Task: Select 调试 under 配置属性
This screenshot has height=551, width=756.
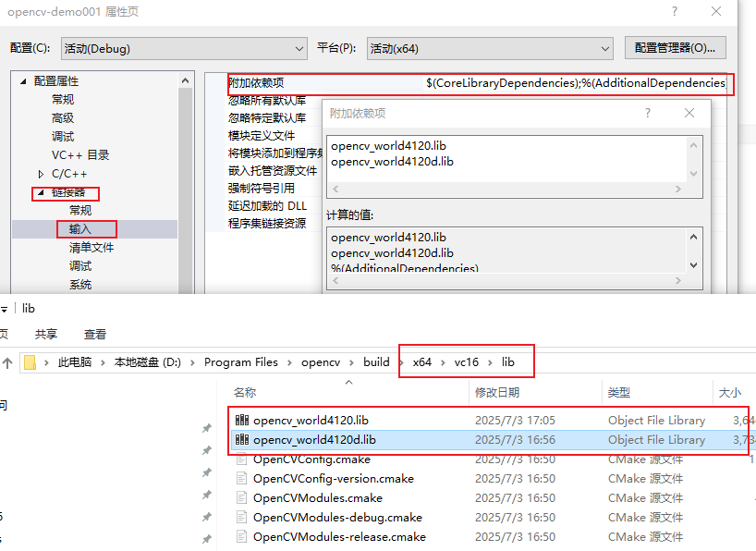Action: [63, 137]
